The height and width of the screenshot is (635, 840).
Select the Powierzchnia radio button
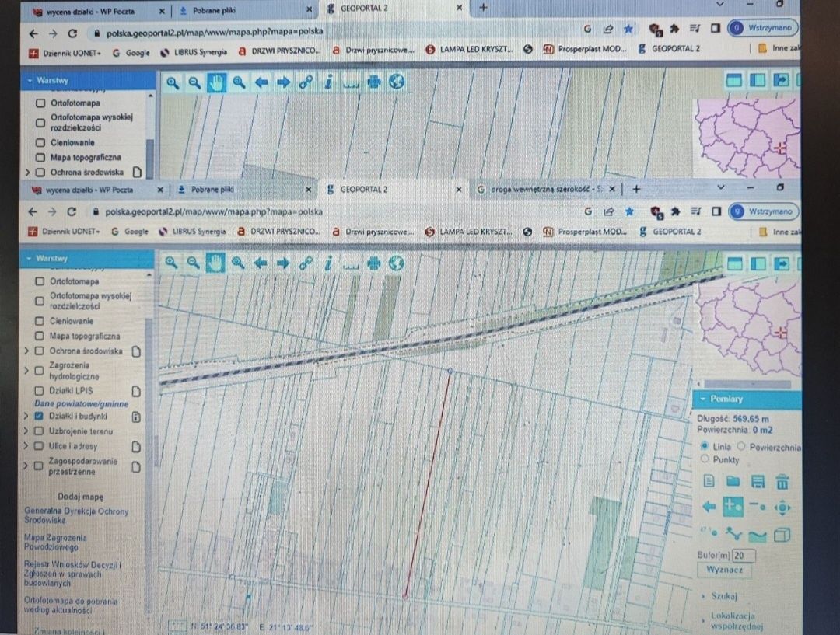click(741, 446)
